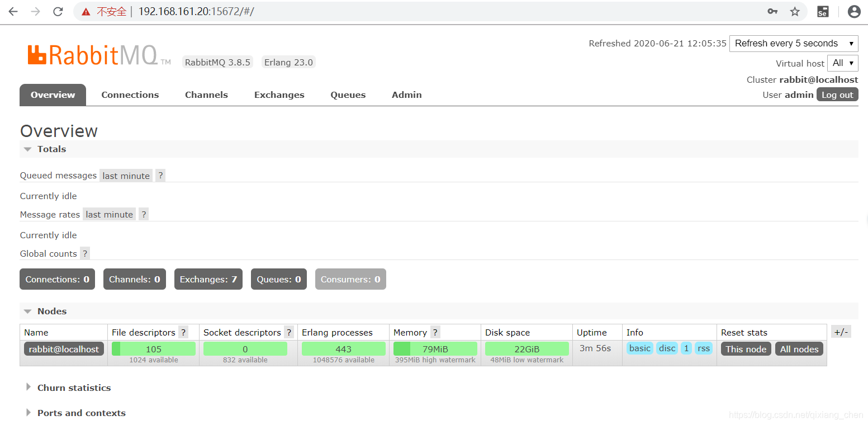Open help for Queued messages
Screen dimensions: 868x425
pyautogui.click(x=160, y=176)
